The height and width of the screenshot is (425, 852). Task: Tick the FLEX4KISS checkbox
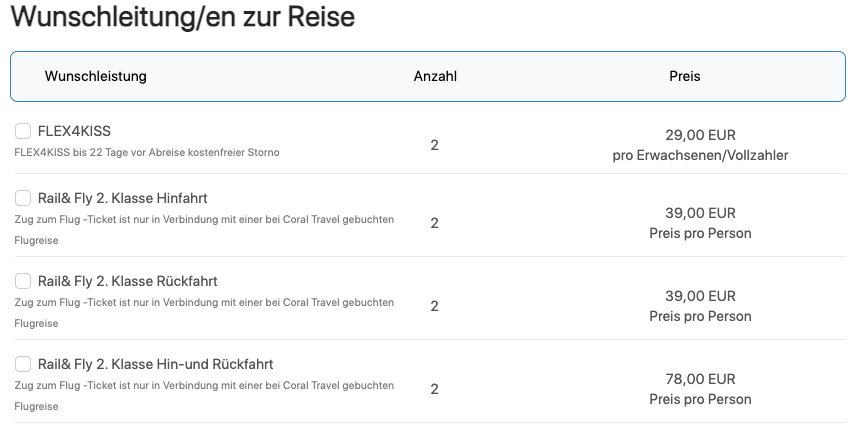(x=23, y=131)
